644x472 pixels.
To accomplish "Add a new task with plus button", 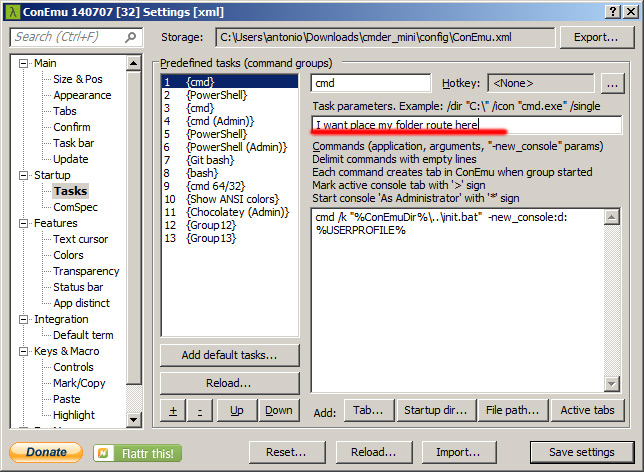I will (173, 410).
